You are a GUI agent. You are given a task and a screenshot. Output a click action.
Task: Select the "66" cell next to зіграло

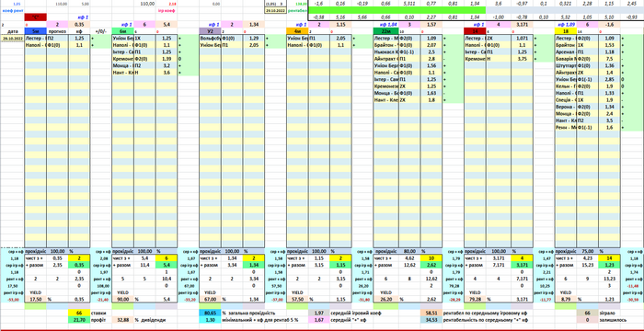click(x=587, y=313)
